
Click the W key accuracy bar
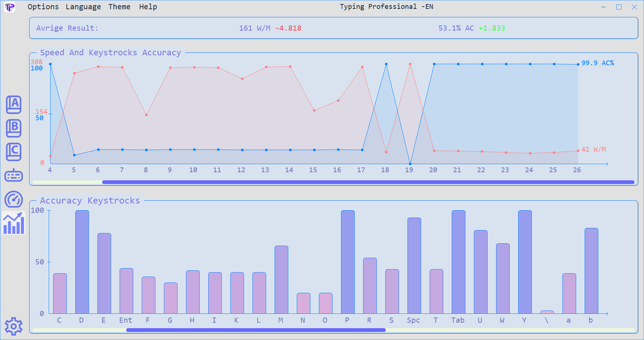click(x=503, y=278)
